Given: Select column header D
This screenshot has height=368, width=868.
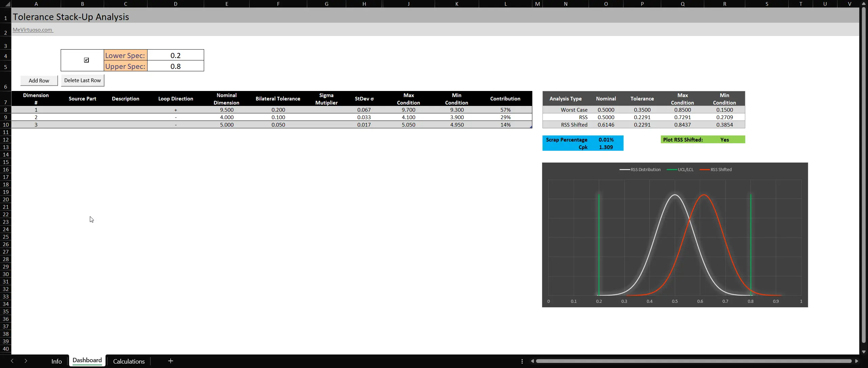Looking at the screenshot, I should (176, 4).
